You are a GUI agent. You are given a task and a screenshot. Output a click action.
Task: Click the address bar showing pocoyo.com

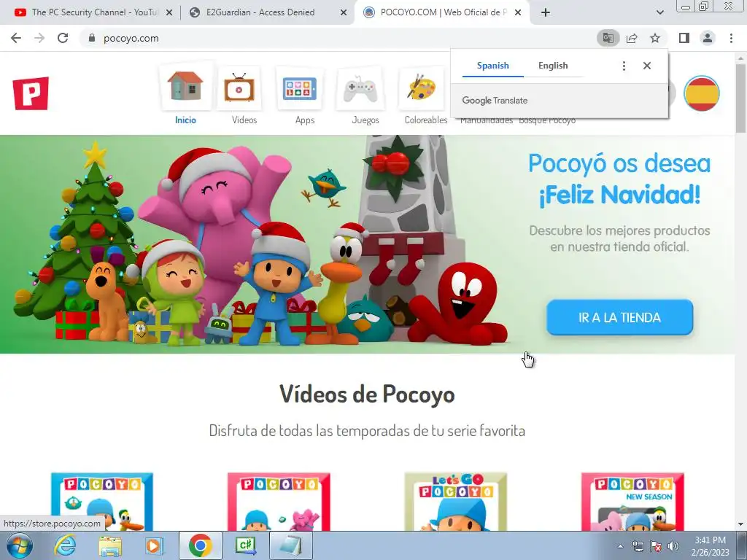pyautogui.click(x=338, y=38)
